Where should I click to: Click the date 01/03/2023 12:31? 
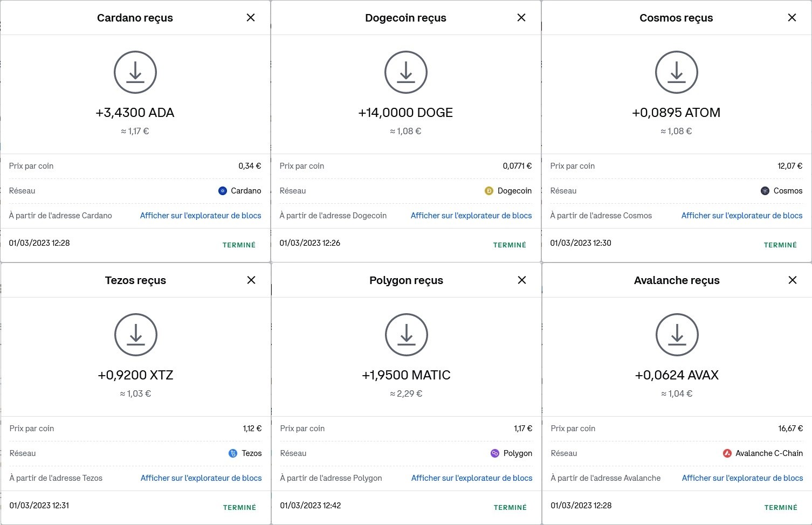point(39,506)
